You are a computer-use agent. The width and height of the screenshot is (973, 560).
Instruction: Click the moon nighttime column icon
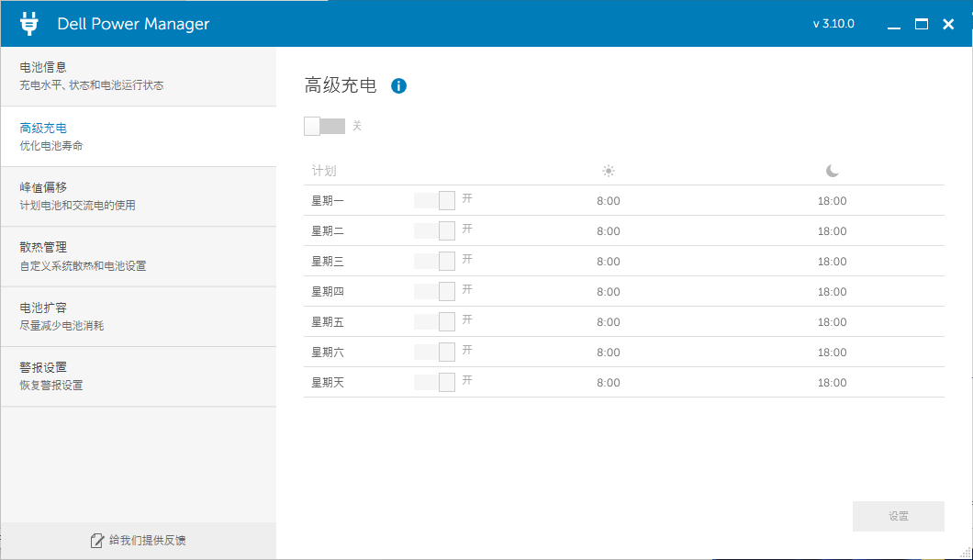(833, 171)
